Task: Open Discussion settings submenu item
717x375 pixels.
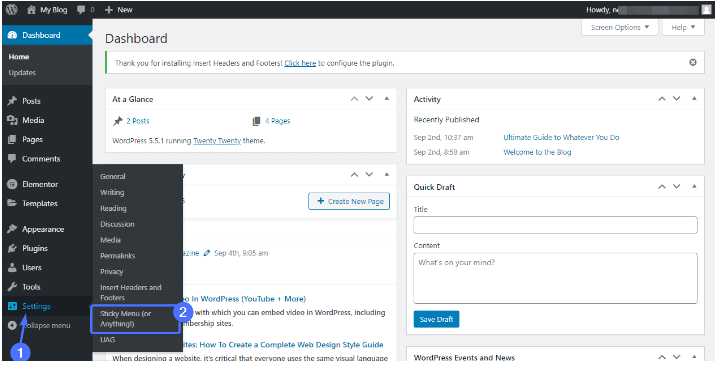Action: [118, 225]
